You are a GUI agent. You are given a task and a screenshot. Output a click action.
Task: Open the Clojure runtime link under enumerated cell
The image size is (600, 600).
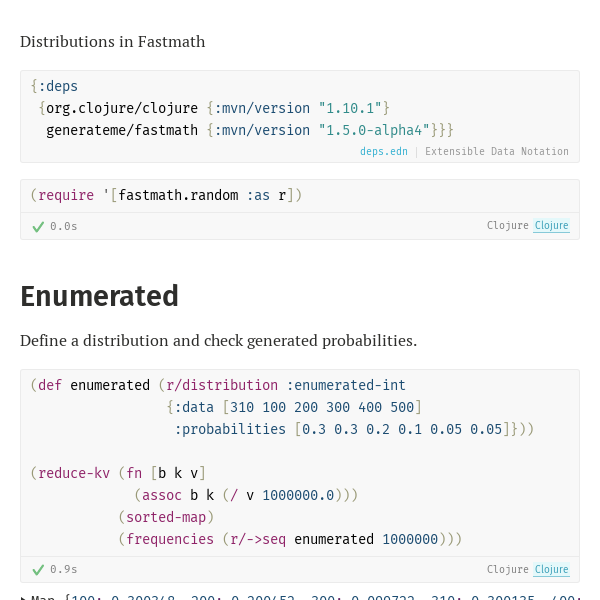(551, 569)
